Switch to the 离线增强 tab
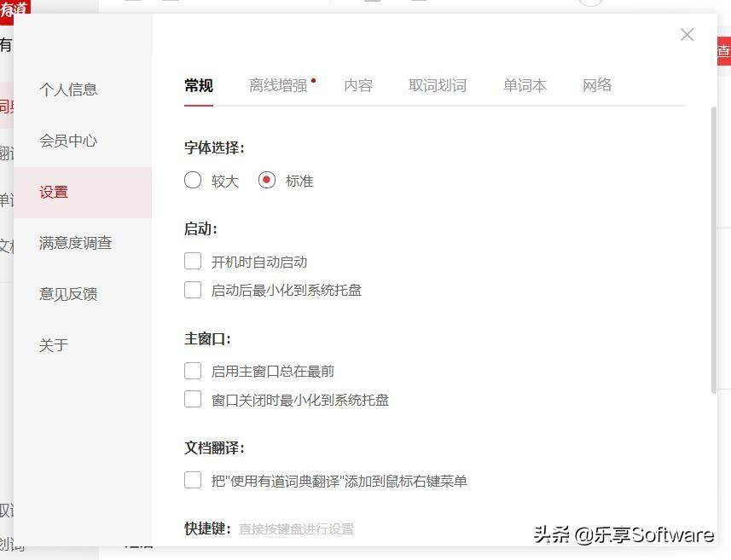731x560 pixels. pos(278,85)
